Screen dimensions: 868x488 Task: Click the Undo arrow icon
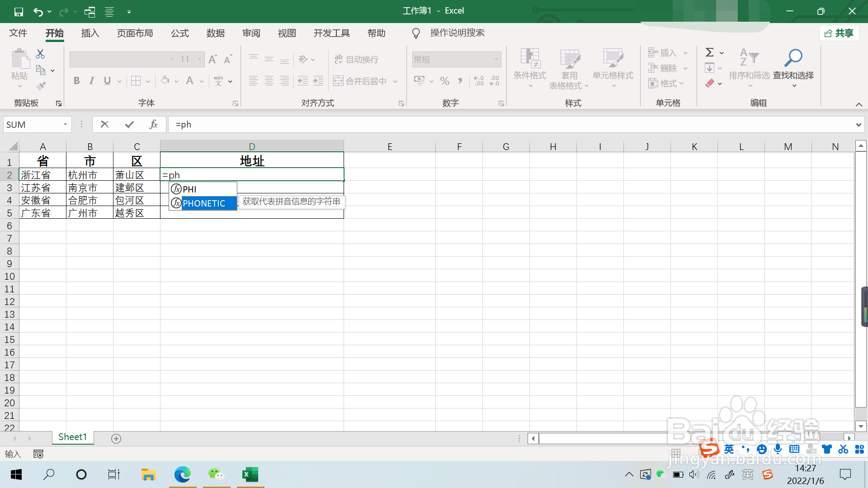click(x=38, y=12)
